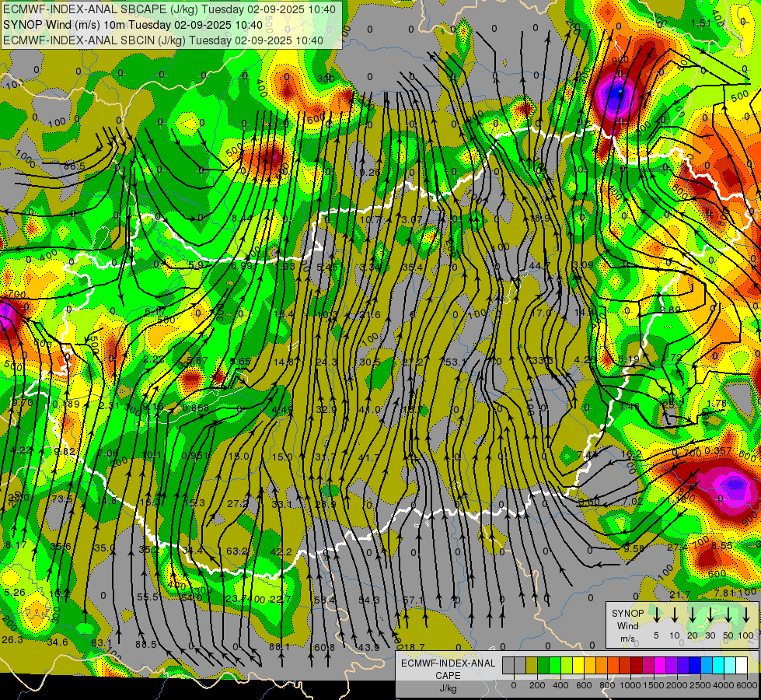Pick the bright magenta swatch right of the 1500 tick
The height and width of the screenshot is (700, 761).
(660, 665)
